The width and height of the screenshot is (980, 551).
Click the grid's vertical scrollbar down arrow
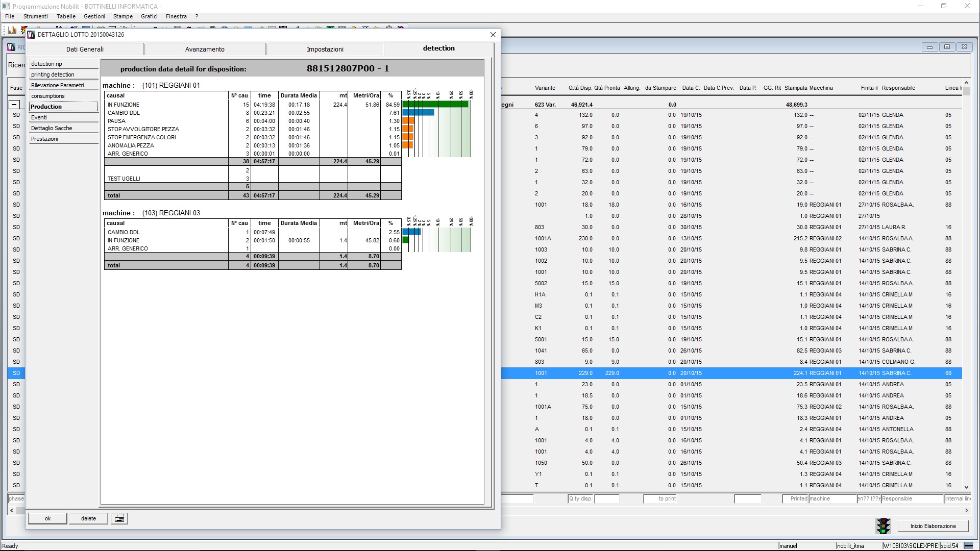tap(966, 487)
